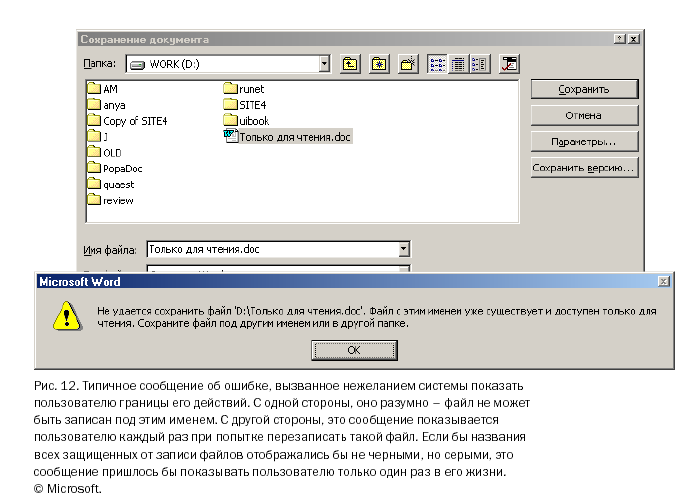Click the Microsoft Word title bar text
The image size is (688, 502).
pos(79,282)
